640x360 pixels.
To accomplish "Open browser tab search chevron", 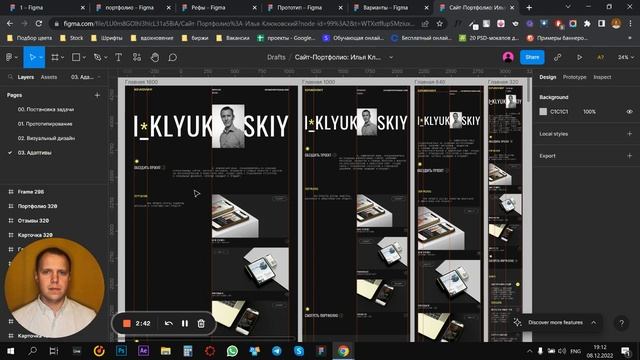I will 568,7.
